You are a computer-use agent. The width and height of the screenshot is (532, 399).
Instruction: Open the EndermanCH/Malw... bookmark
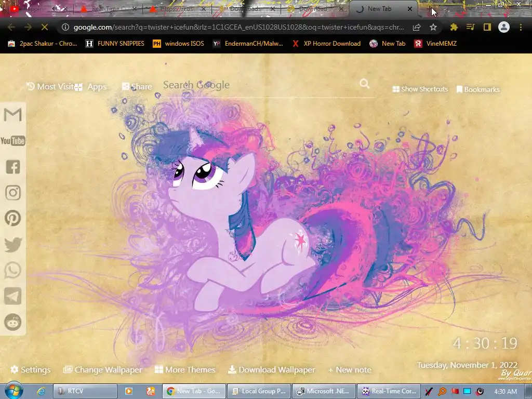pos(248,44)
